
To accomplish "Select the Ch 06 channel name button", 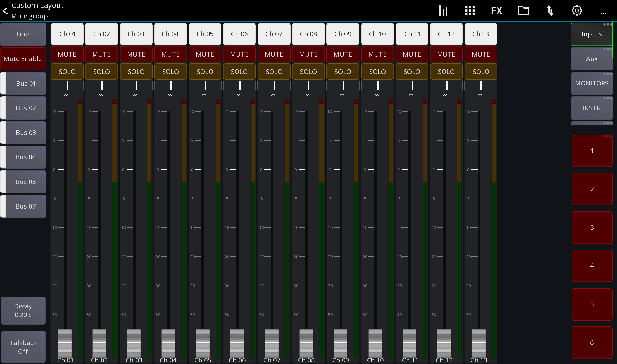I will click(239, 34).
